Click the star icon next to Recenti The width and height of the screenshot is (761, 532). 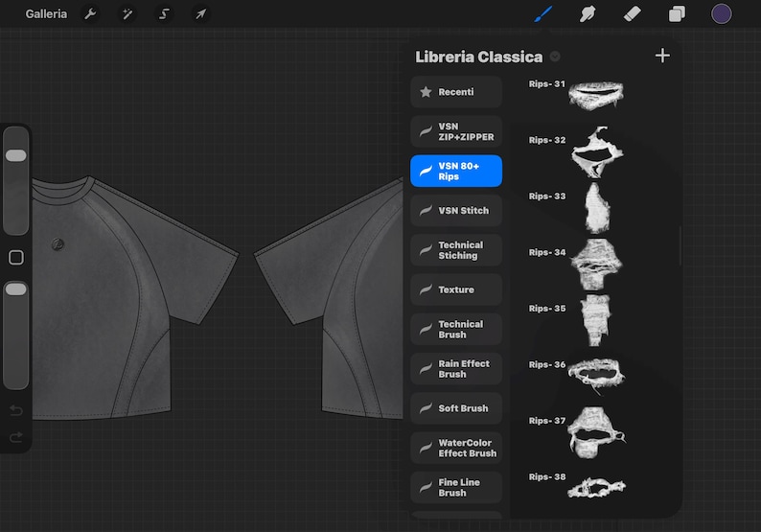426,92
